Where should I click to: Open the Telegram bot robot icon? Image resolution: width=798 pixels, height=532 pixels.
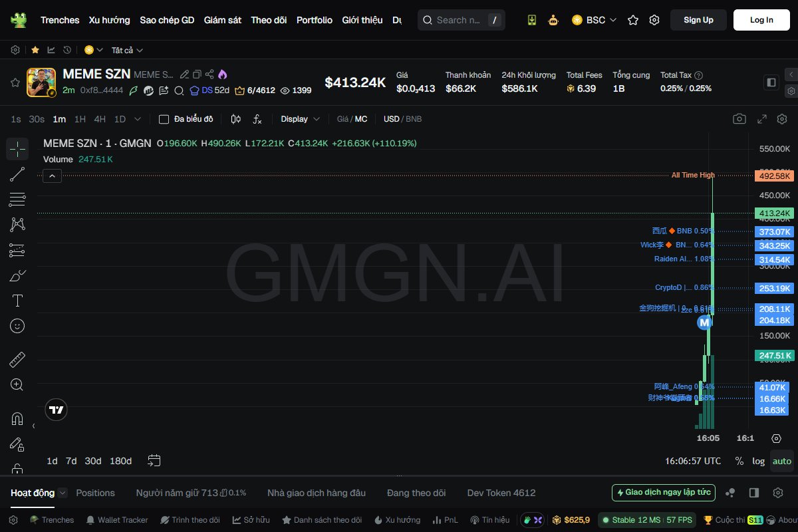[x=553, y=20]
